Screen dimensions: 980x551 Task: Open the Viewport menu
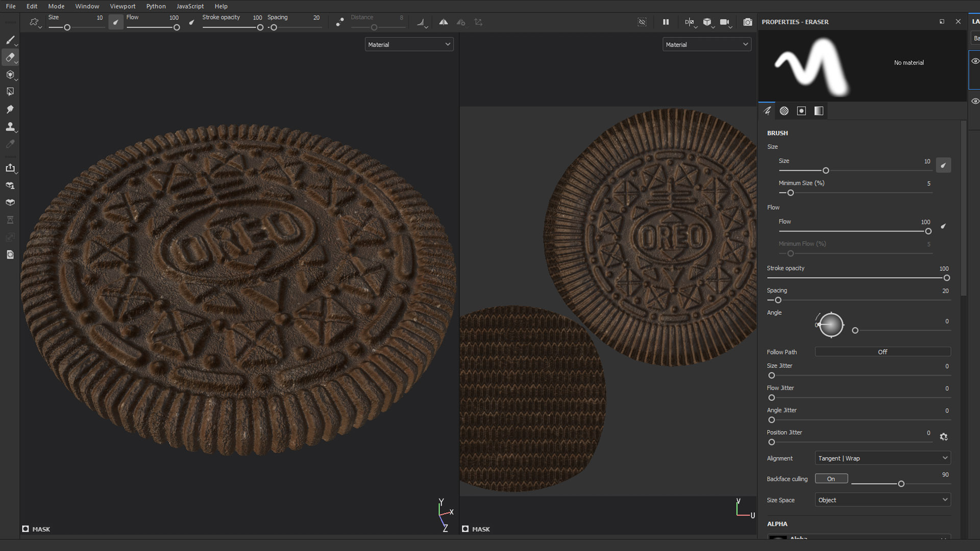tap(122, 6)
